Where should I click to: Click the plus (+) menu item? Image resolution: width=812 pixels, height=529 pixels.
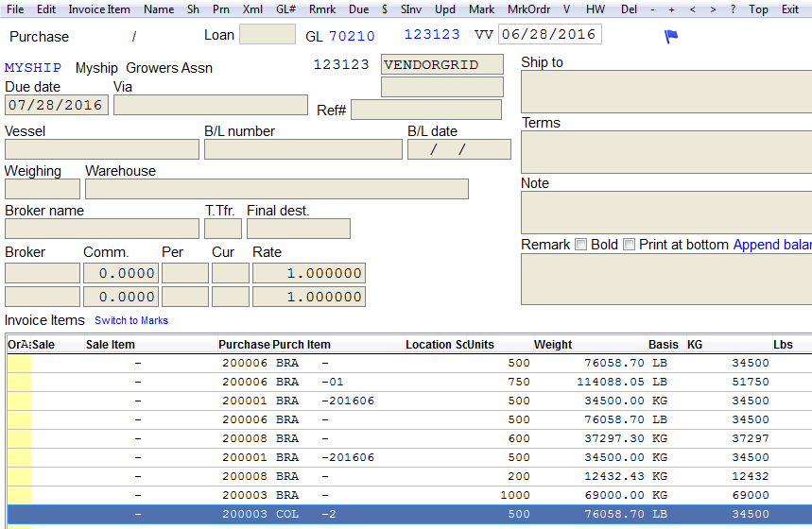672,9
